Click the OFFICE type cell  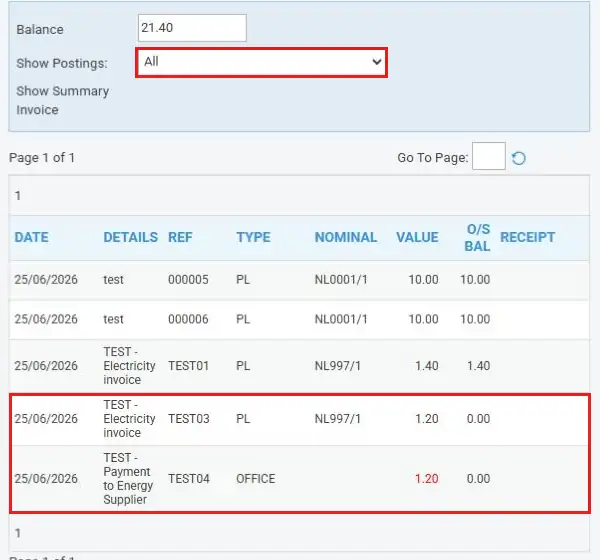256,479
